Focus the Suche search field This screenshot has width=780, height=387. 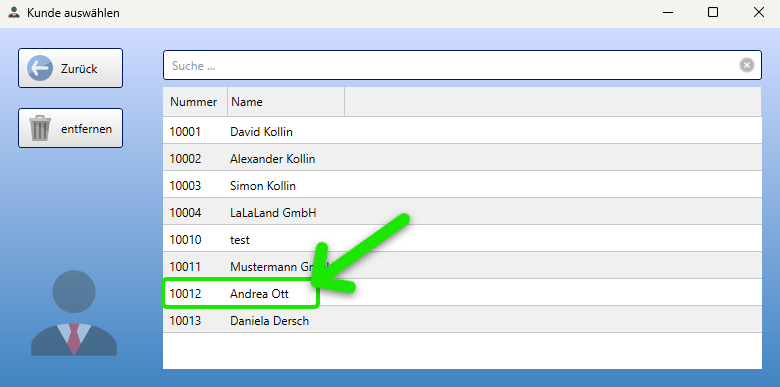click(462, 65)
